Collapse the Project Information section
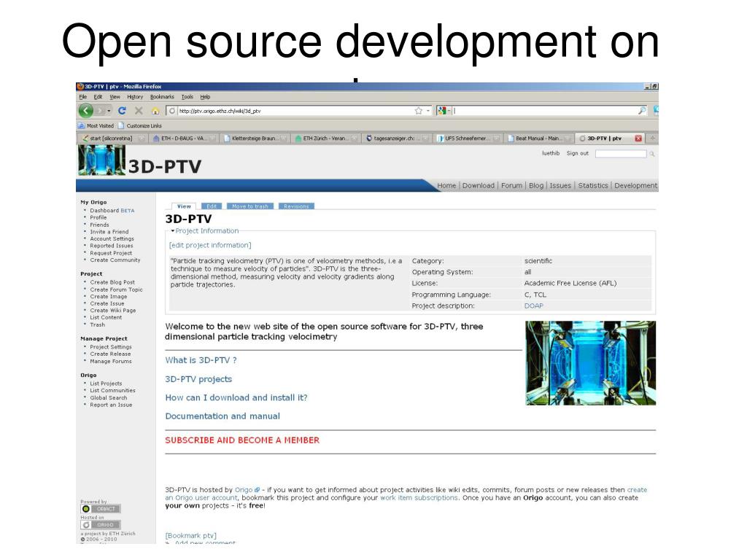Viewport: 747px width, 560px height. (x=172, y=231)
